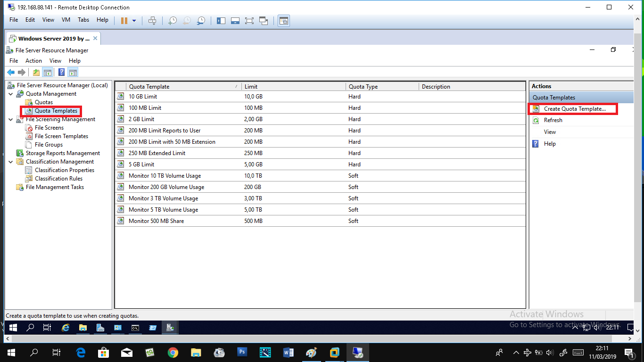Open Microsoft Store from the host taskbar

point(103,352)
